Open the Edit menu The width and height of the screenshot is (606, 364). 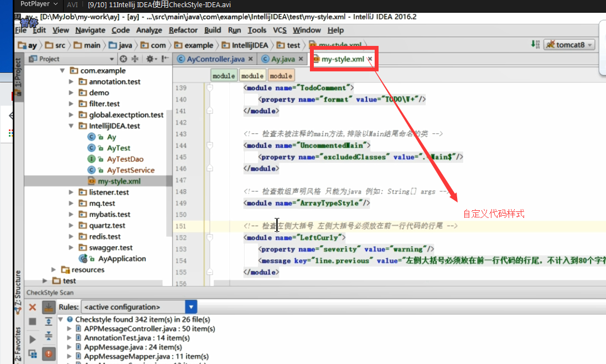point(39,30)
